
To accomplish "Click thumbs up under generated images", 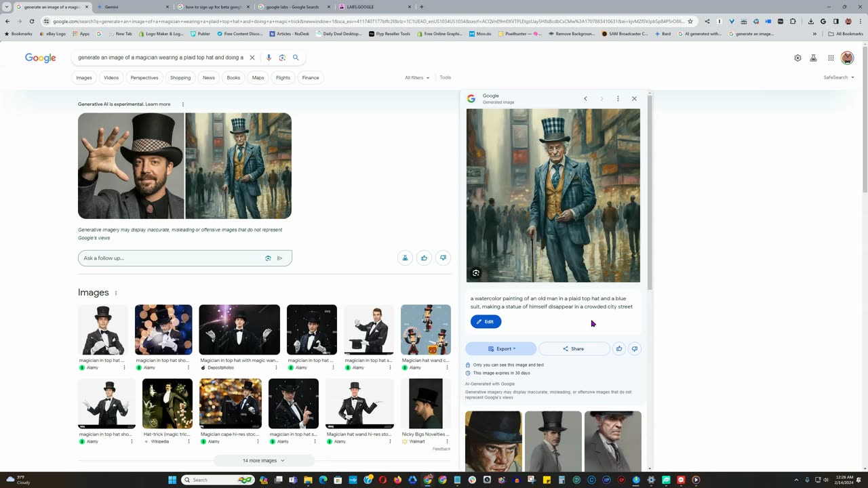I will point(424,258).
